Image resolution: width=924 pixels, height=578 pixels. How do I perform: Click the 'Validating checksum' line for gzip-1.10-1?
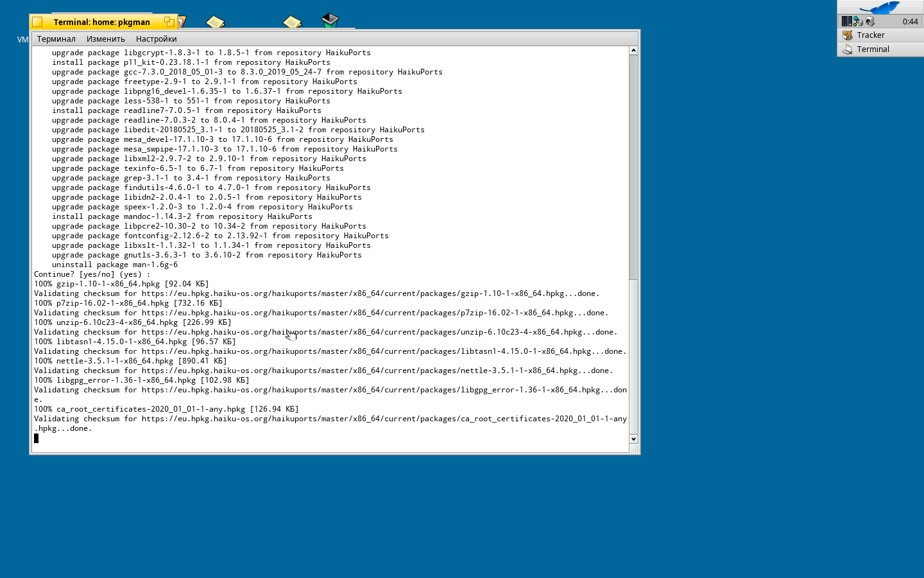pos(317,293)
